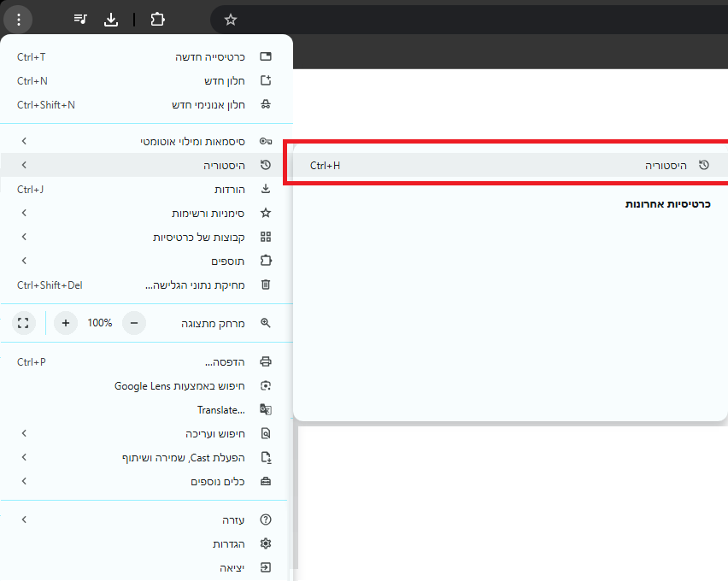Click the fullscreen icon in zoom row
This screenshot has height=581, width=728.
click(x=23, y=323)
